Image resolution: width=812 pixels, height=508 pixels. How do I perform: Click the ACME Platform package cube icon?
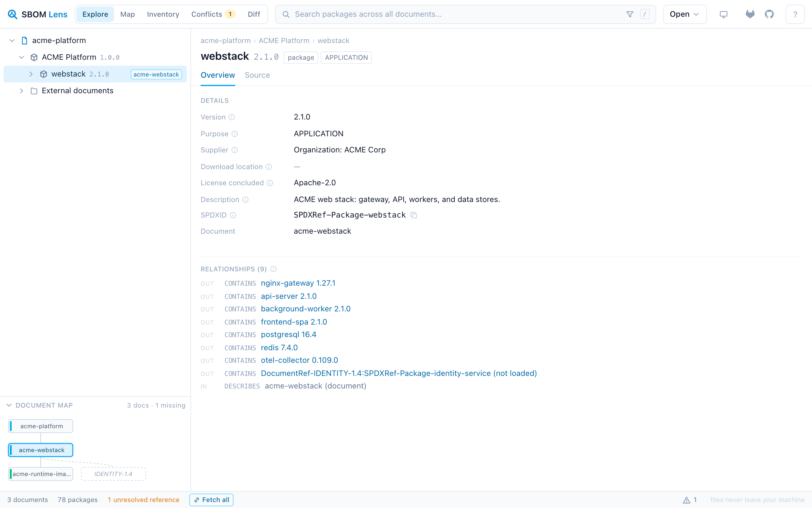tap(34, 57)
